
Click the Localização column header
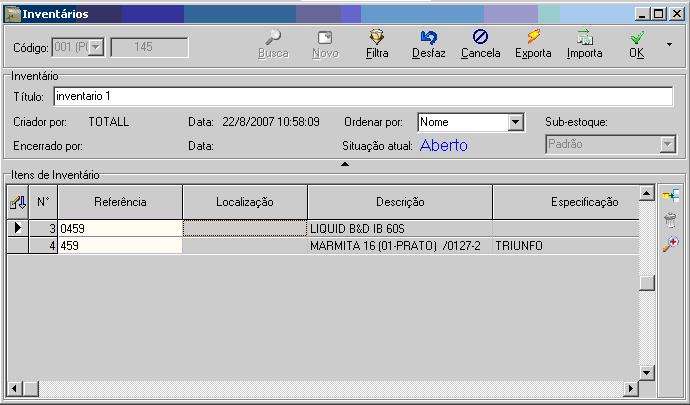pyautogui.click(x=245, y=202)
